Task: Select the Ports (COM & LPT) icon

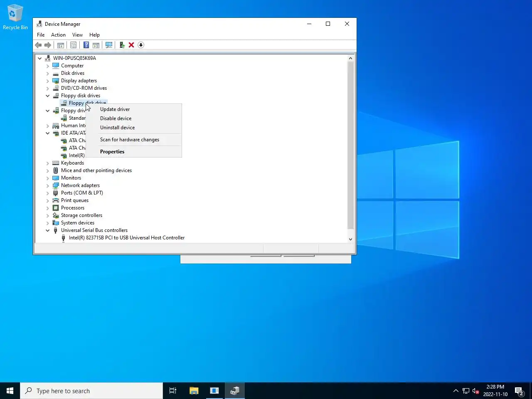Action: (56, 193)
